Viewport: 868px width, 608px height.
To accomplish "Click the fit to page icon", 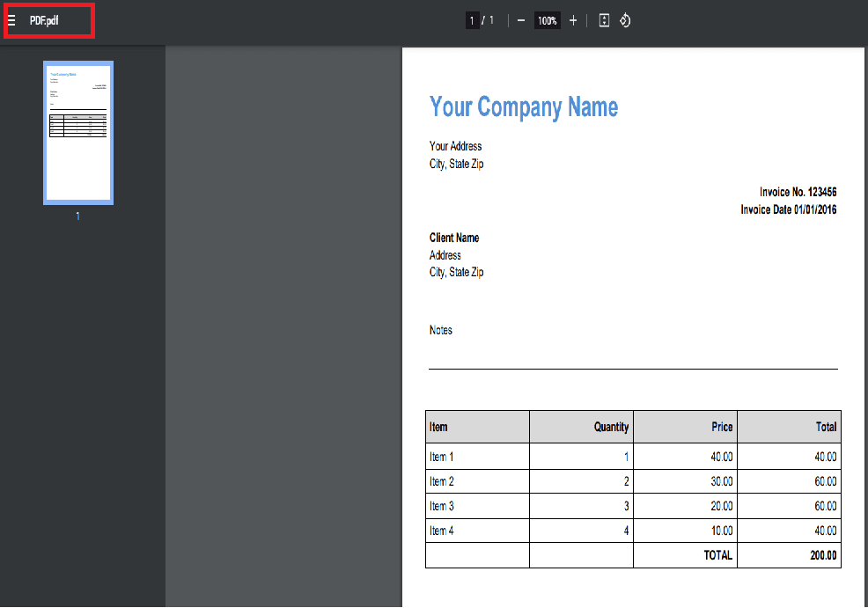I will coord(604,20).
